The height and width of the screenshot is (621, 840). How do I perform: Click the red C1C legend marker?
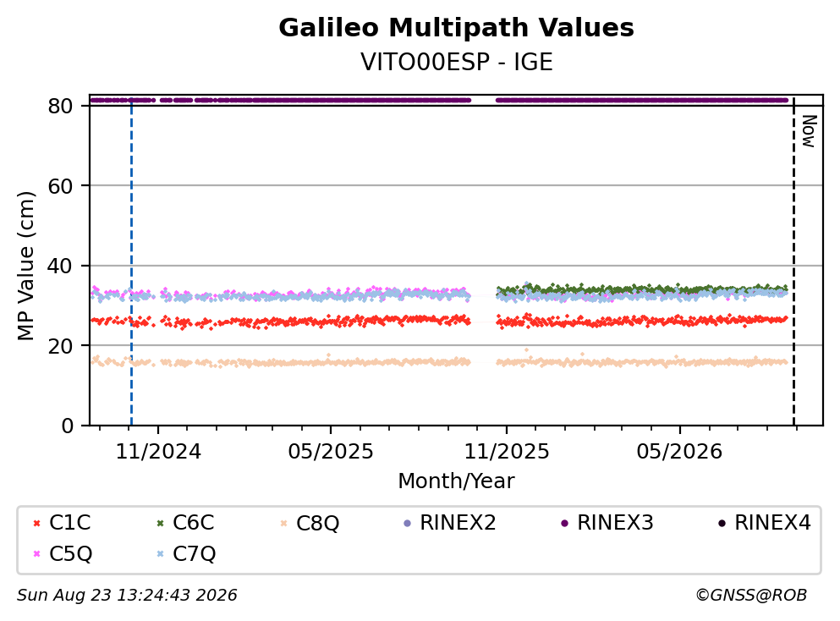[x=36, y=524]
